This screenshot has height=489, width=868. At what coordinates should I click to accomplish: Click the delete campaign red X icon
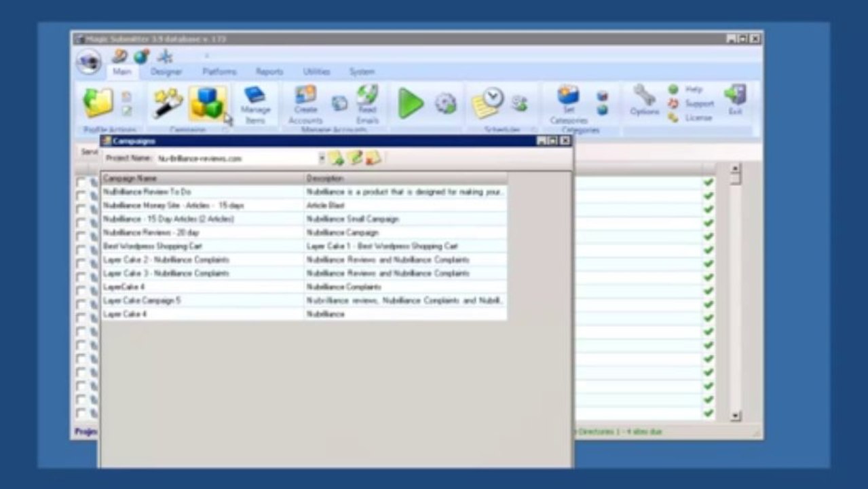tap(373, 158)
